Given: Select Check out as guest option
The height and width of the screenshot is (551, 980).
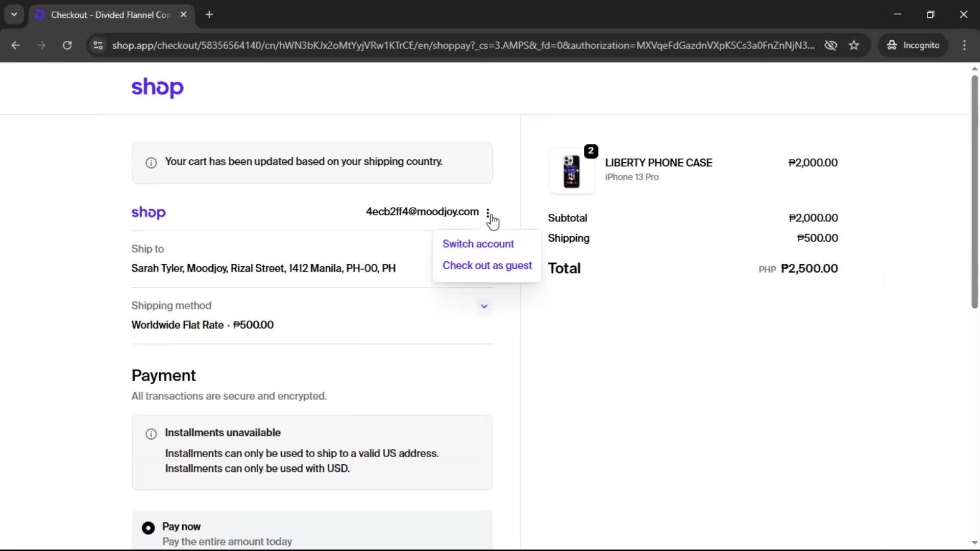Looking at the screenshot, I should pyautogui.click(x=487, y=265).
